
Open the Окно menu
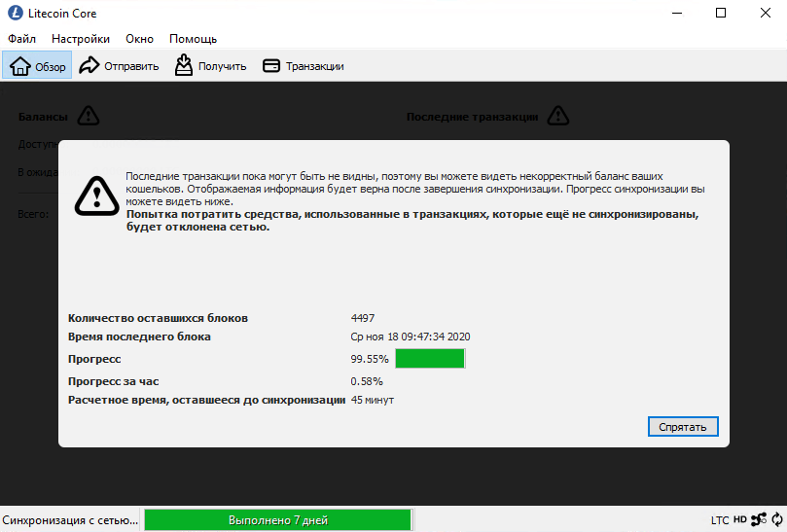[139, 39]
